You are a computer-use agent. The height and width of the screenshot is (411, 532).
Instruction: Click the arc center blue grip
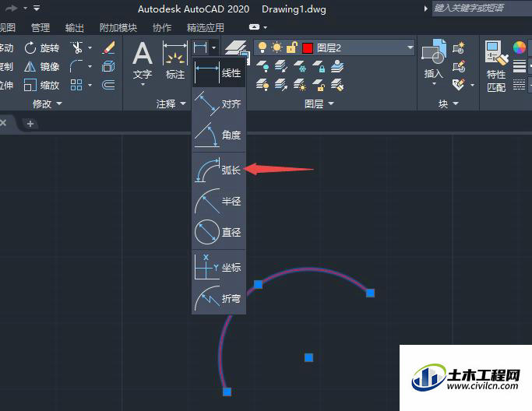click(308, 357)
